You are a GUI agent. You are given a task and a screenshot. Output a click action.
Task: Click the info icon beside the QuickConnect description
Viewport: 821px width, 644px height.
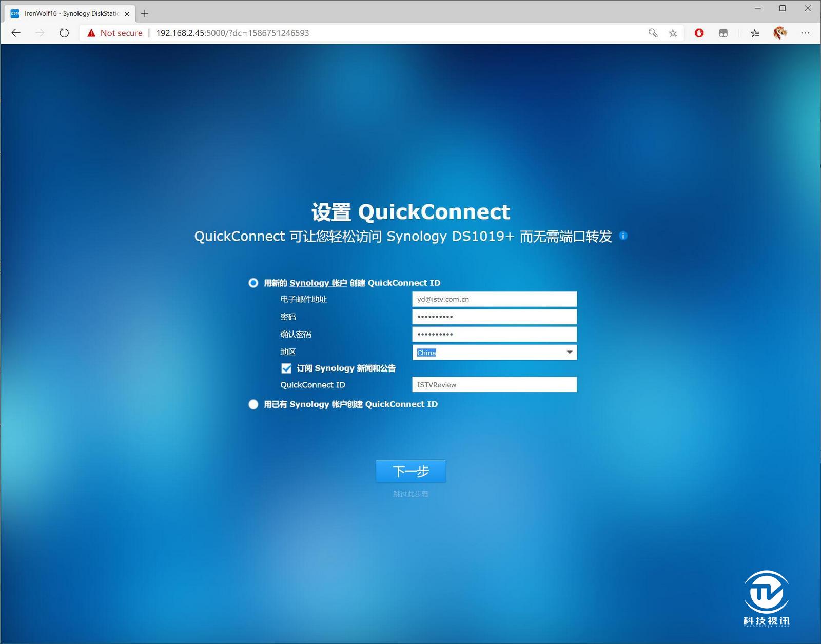pos(623,236)
